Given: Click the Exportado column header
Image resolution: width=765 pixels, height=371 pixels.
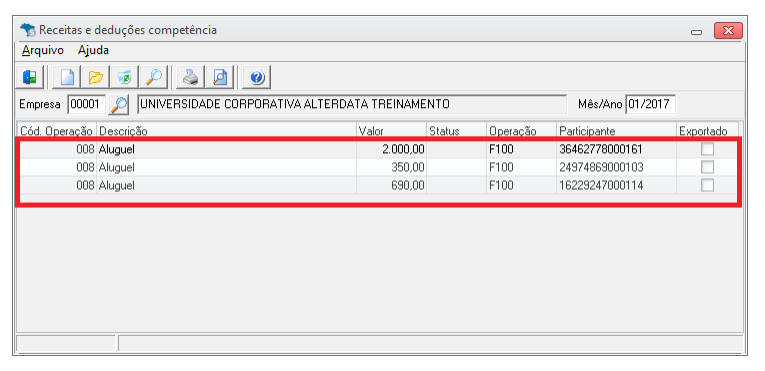Looking at the screenshot, I should [x=707, y=131].
